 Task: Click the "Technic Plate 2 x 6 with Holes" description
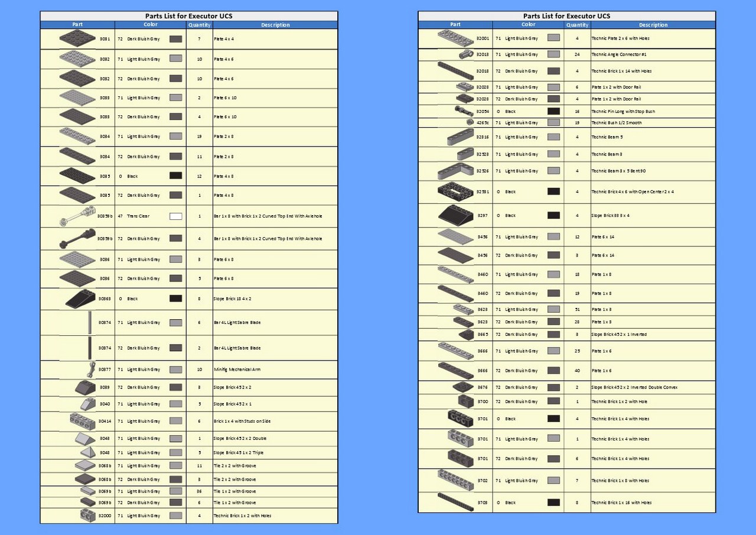[x=622, y=38]
